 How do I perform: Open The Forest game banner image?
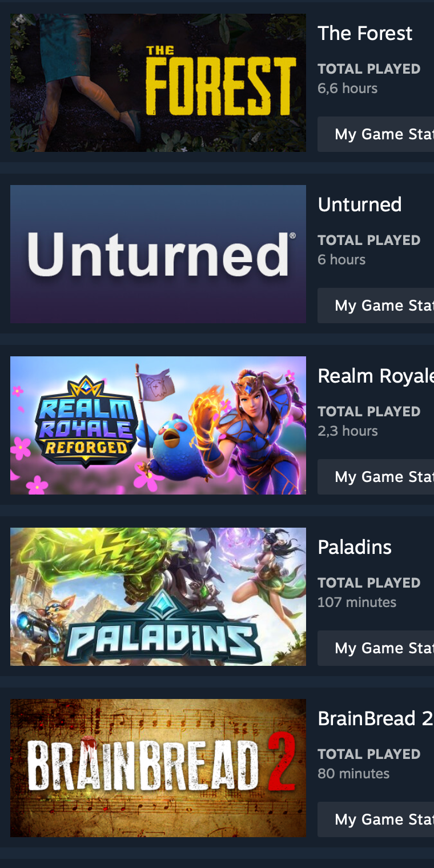pyautogui.click(x=158, y=83)
